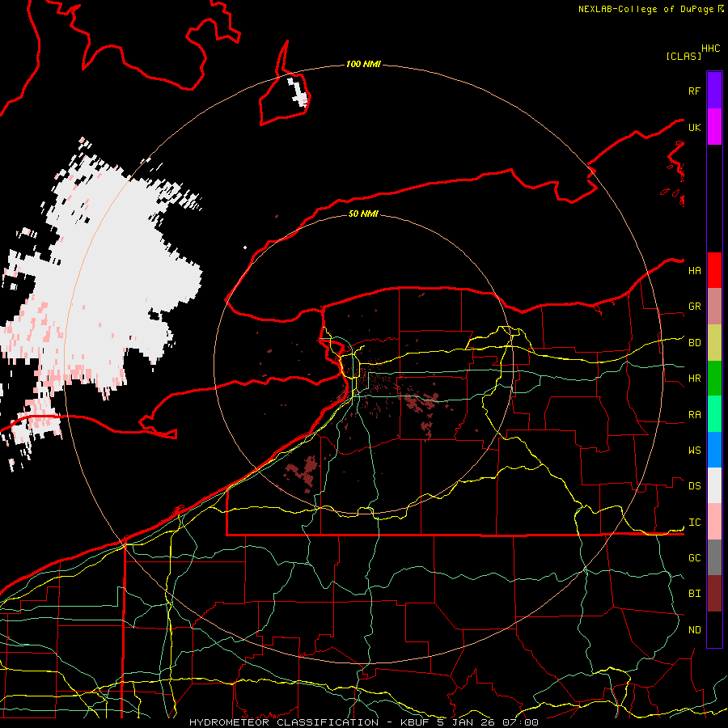The image size is (728, 728).
Task: Click the BD yellow legend color swatch
Action: pos(714,342)
